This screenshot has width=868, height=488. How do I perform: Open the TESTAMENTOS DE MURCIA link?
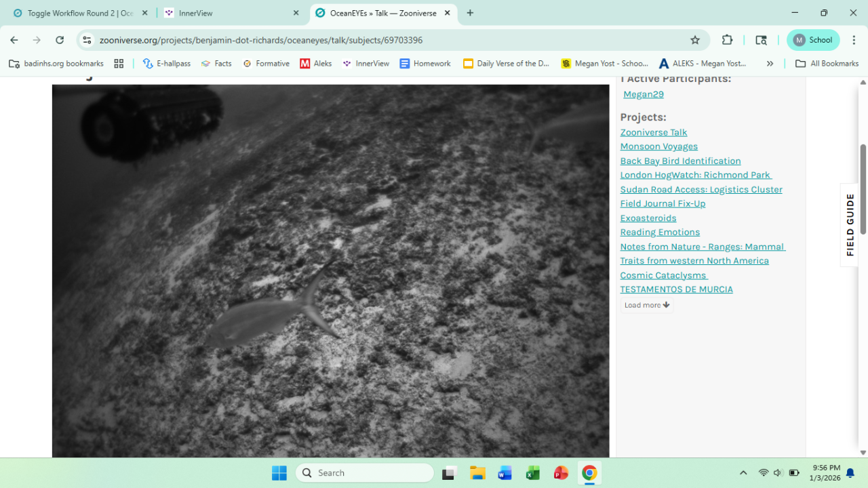[676, 289]
